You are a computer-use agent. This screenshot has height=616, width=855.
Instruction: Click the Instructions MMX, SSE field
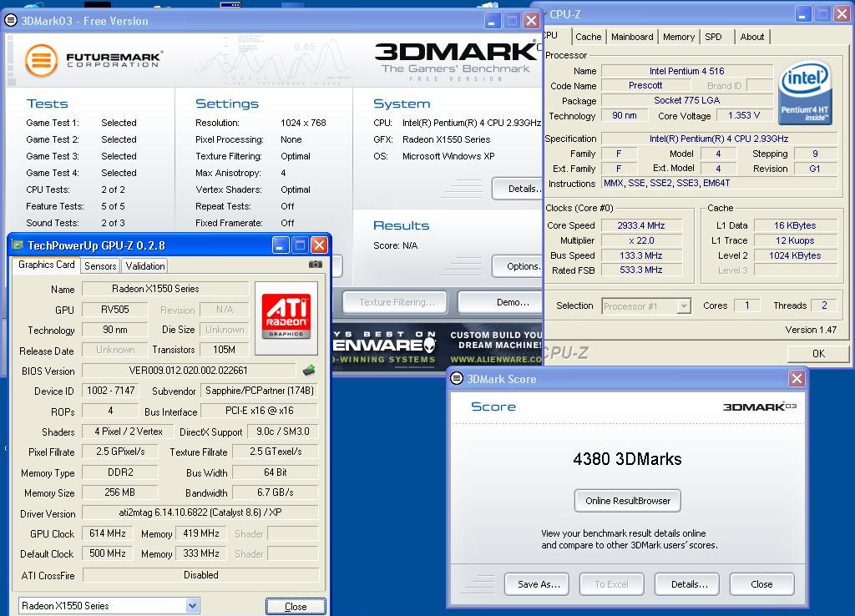[719, 183]
